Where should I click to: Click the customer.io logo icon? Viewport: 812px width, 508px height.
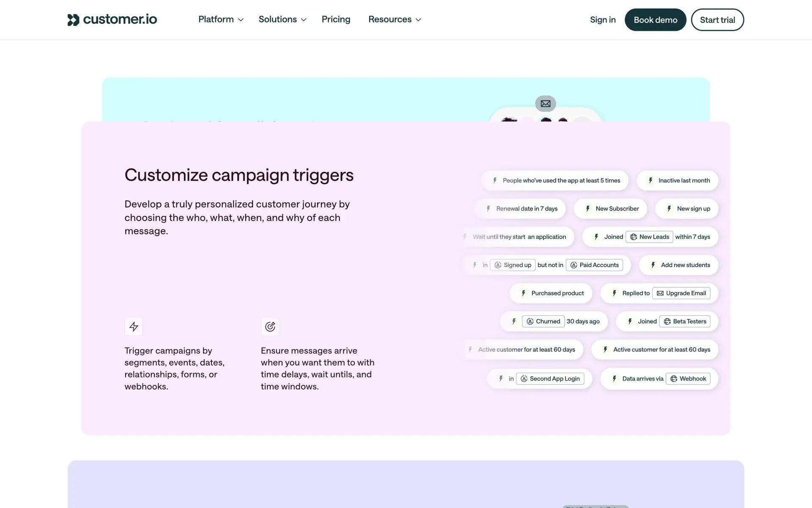pyautogui.click(x=73, y=19)
